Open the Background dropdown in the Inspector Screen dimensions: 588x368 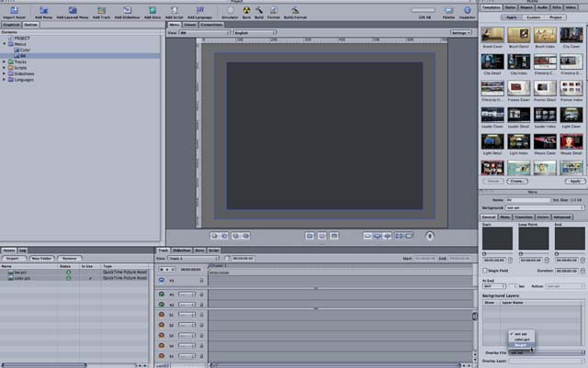[545, 207]
